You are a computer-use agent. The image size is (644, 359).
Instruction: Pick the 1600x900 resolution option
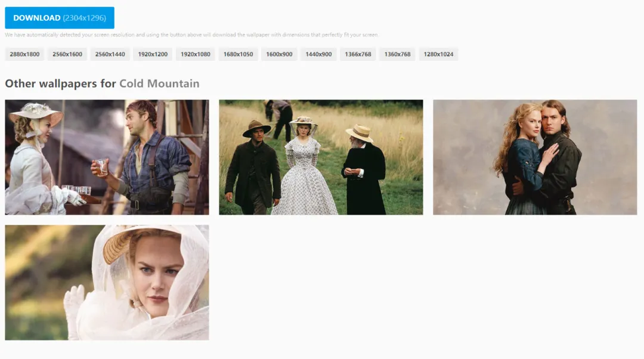coord(279,54)
